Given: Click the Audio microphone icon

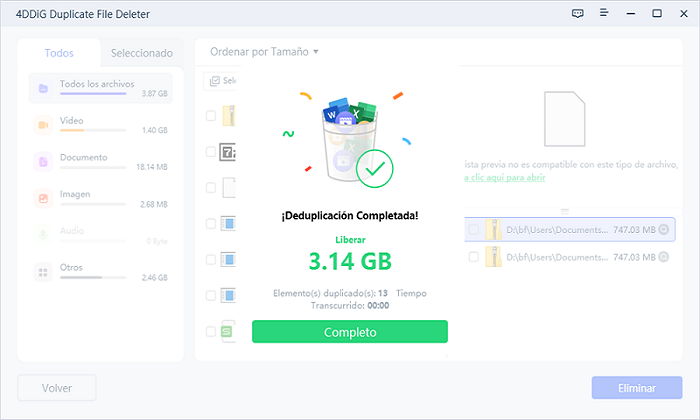Looking at the screenshot, I should [x=43, y=235].
